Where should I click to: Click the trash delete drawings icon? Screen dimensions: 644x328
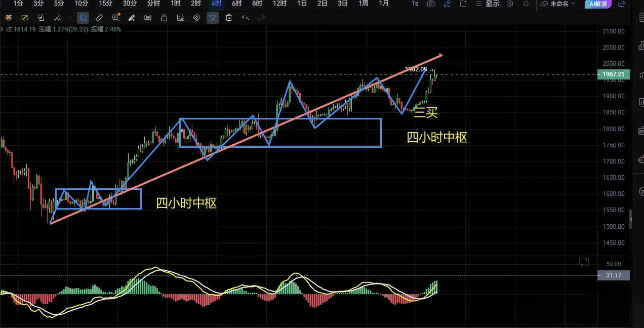229,18
